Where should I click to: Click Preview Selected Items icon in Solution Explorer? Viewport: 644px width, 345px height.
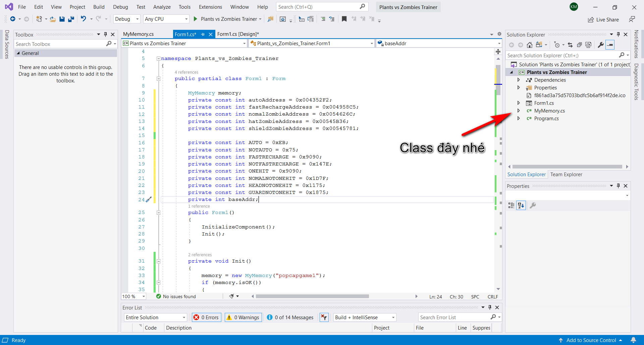[610, 45]
